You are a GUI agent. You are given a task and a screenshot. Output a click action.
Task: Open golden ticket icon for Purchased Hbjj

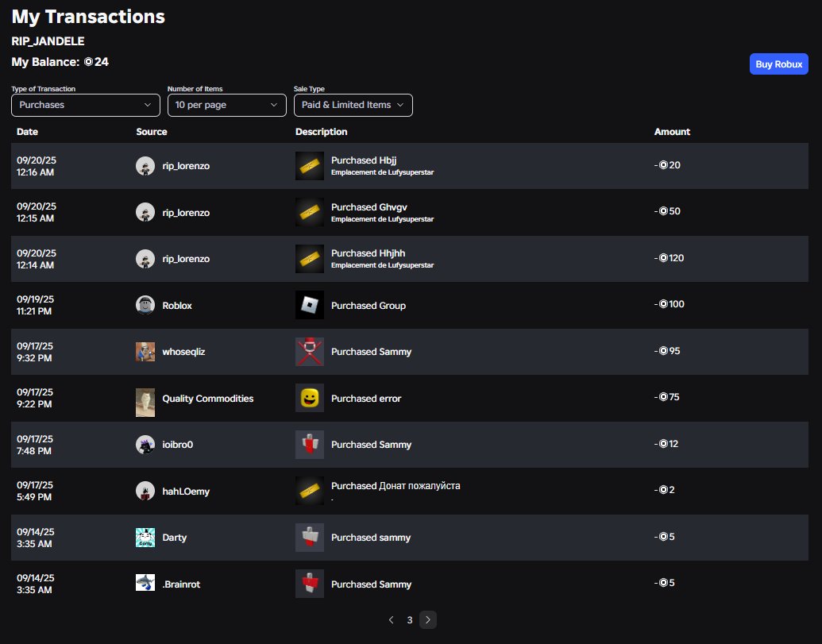309,166
